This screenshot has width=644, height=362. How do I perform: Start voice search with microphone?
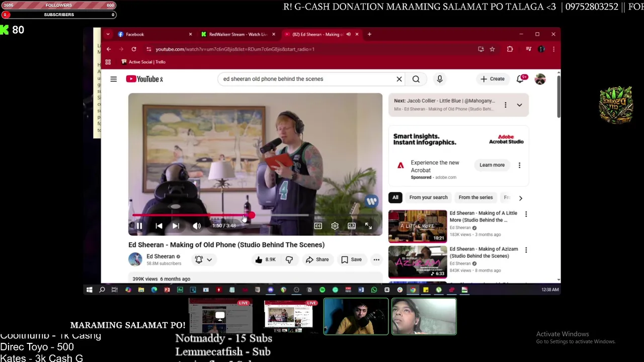point(440,79)
